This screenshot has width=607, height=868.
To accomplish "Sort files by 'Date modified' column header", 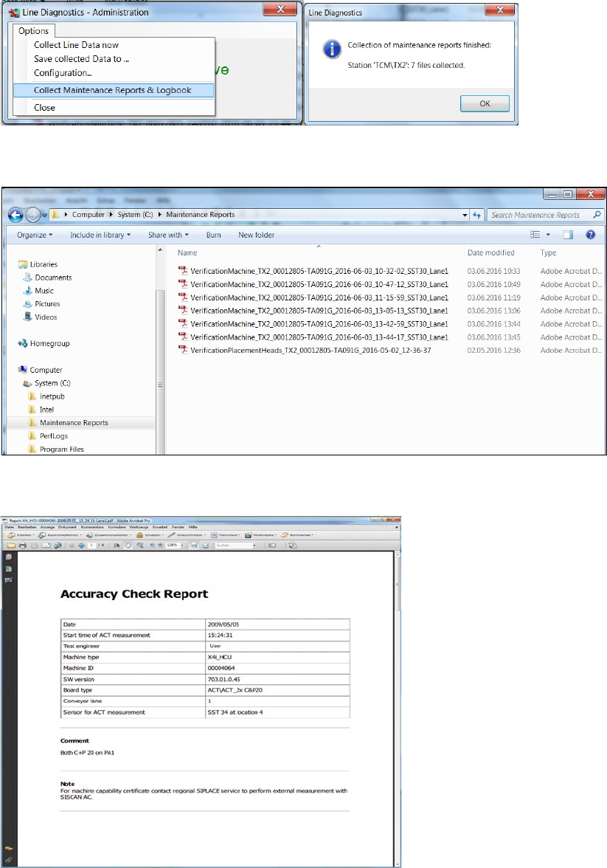I will point(490,252).
